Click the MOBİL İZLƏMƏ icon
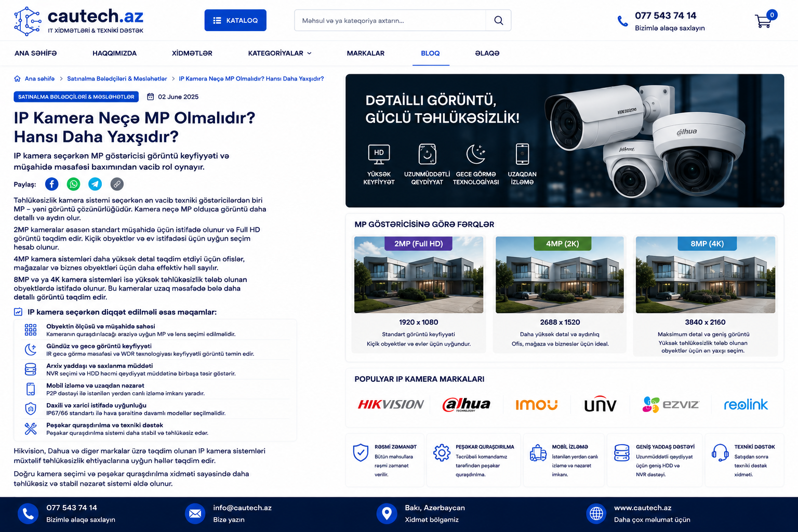This screenshot has width=798, height=532. (x=538, y=453)
